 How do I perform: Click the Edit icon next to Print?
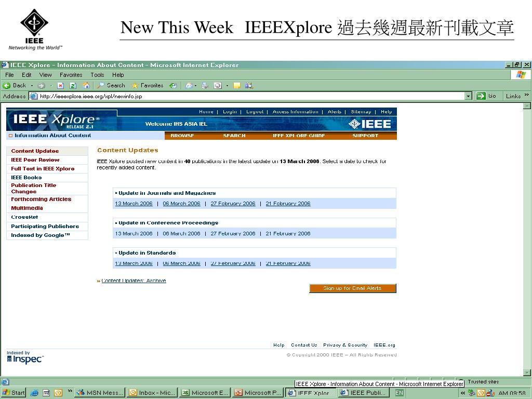(218, 86)
